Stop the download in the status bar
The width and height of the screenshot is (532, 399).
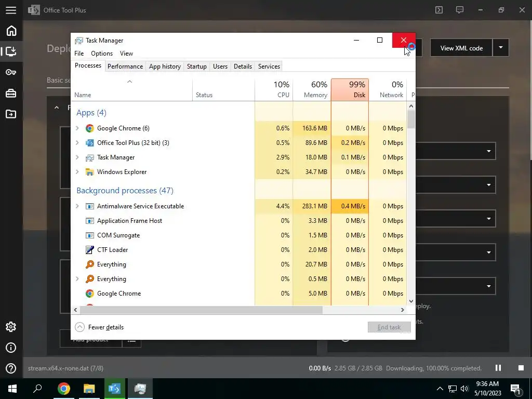[521, 368]
